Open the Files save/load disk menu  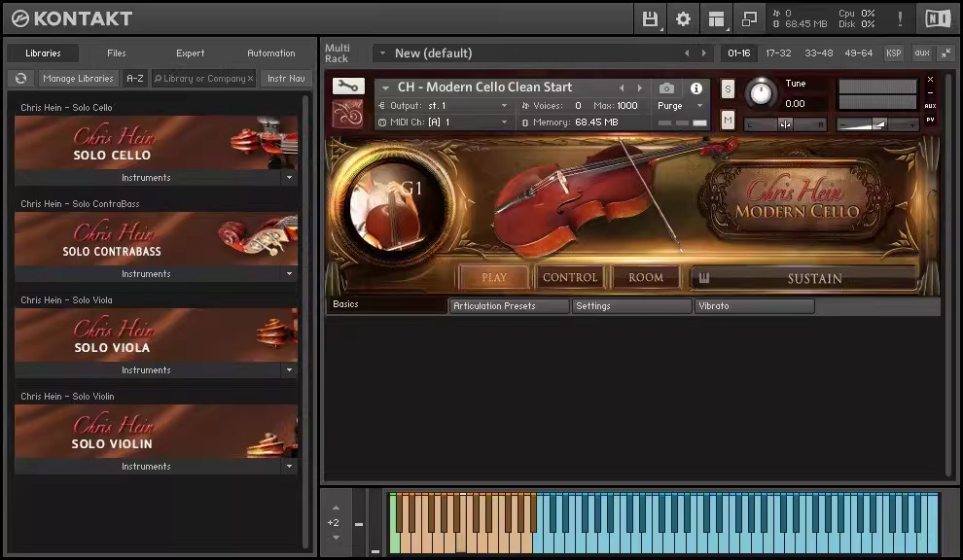[x=651, y=18]
